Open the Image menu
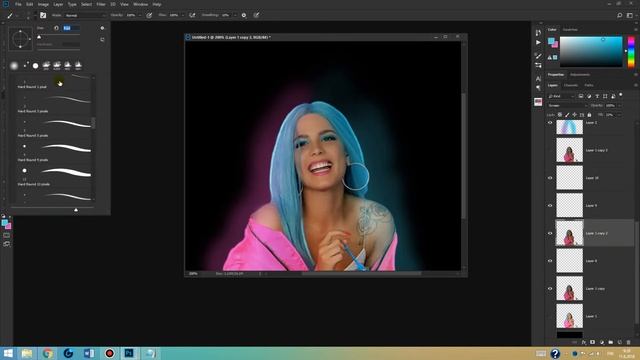640x360 pixels. click(43, 4)
